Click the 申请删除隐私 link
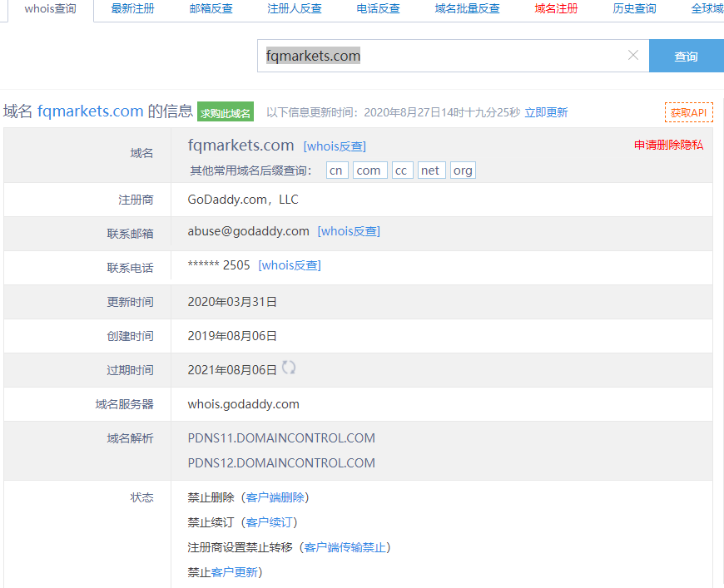 click(x=668, y=145)
